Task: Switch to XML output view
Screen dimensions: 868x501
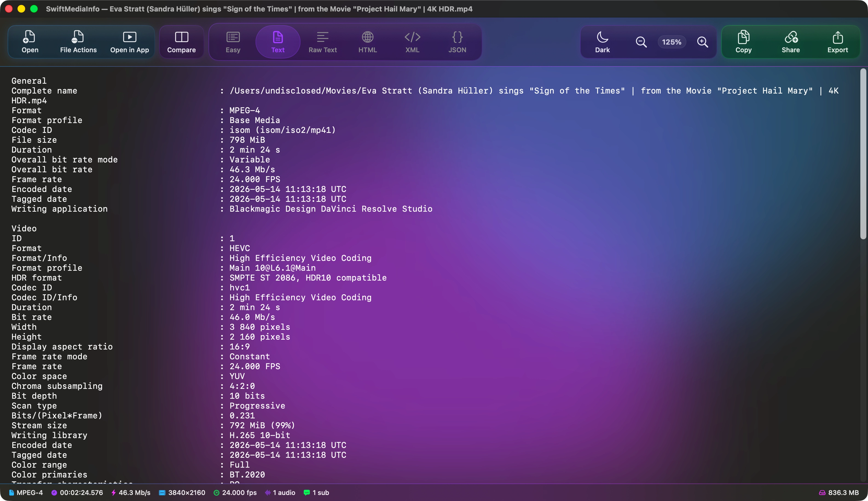Action: pyautogui.click(x=412, y=42)
